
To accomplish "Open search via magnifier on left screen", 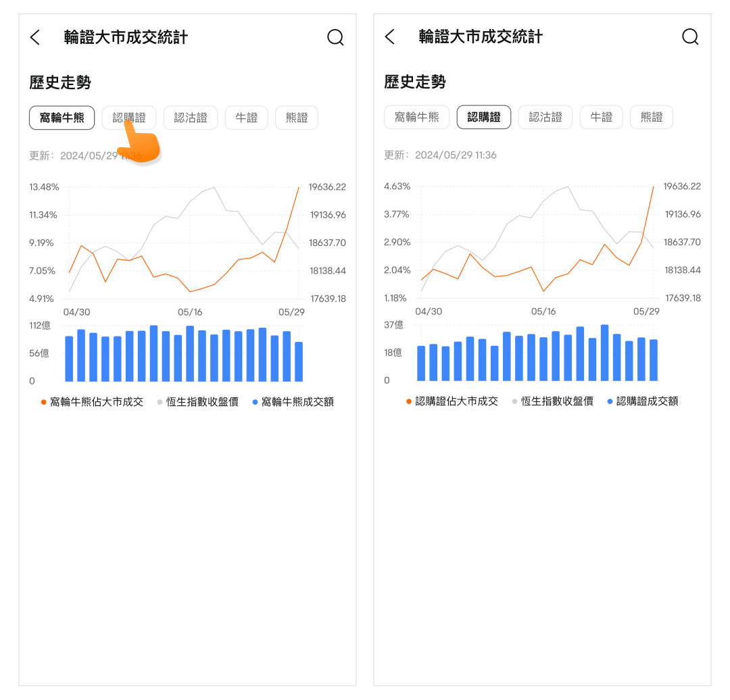I will click(335, 37).
